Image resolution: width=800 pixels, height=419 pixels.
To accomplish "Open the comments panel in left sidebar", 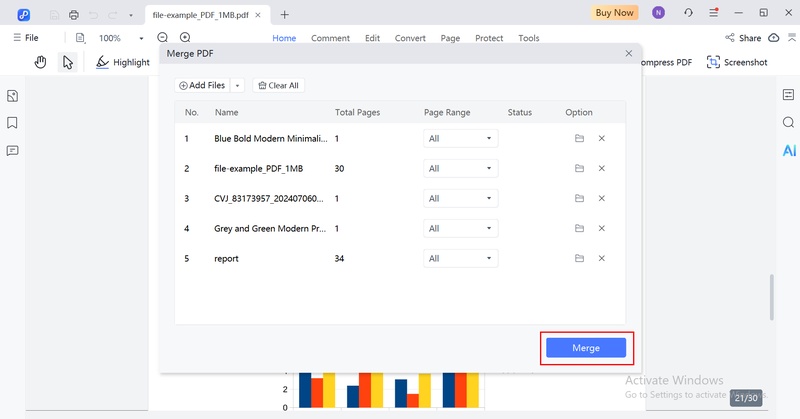I will tap(13, 151).
